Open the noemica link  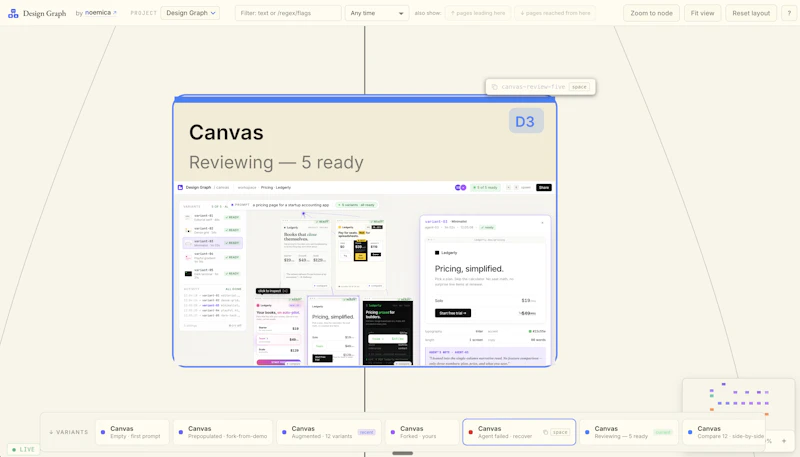pos(101,13)
